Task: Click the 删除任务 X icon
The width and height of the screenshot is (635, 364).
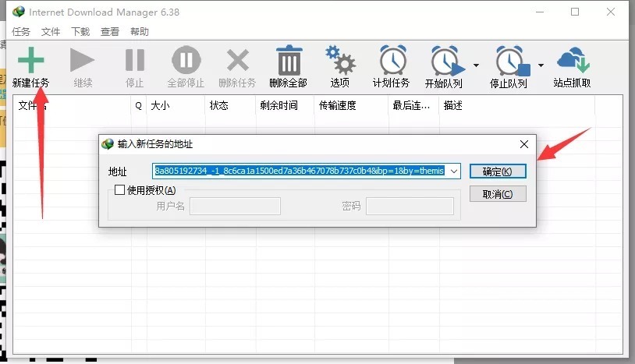Action: pyautogui.click(x=238, y=60)
